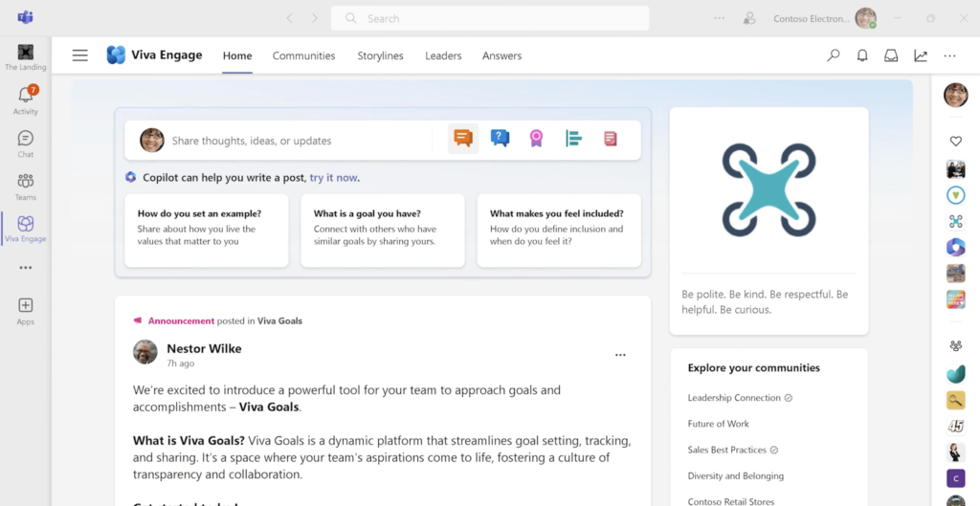The image size is (980, 506).
Task: Go back using the left arrow
Action: coord(289,19)
